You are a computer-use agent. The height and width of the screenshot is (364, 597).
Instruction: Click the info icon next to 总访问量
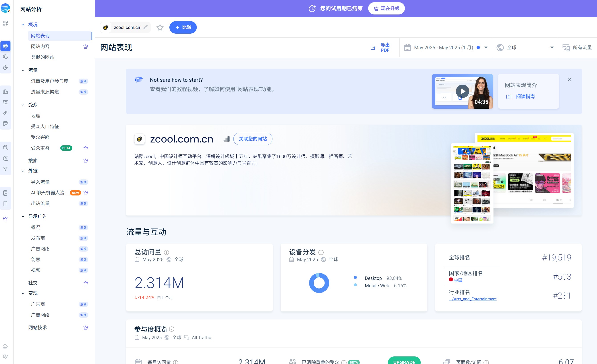167,252
